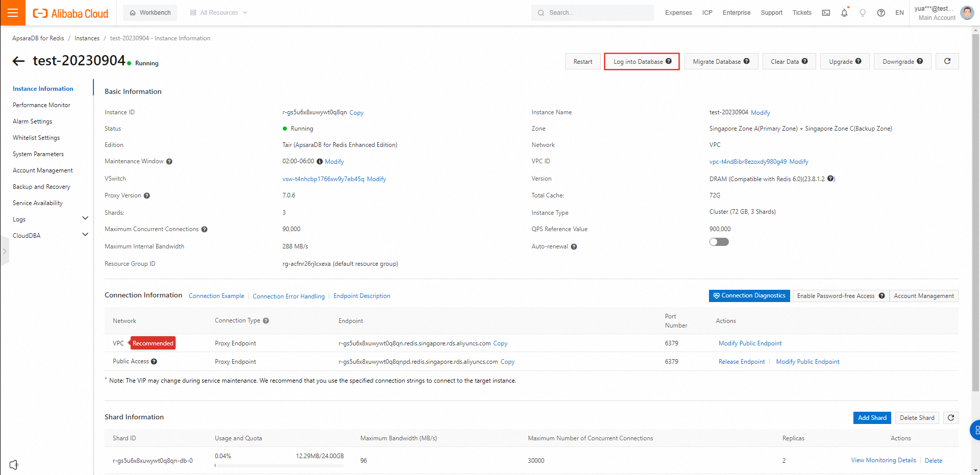This screenshot has width=980, height=475.
Task: Open the Cloud Shell terminal icon
Action: click(826, 13)
